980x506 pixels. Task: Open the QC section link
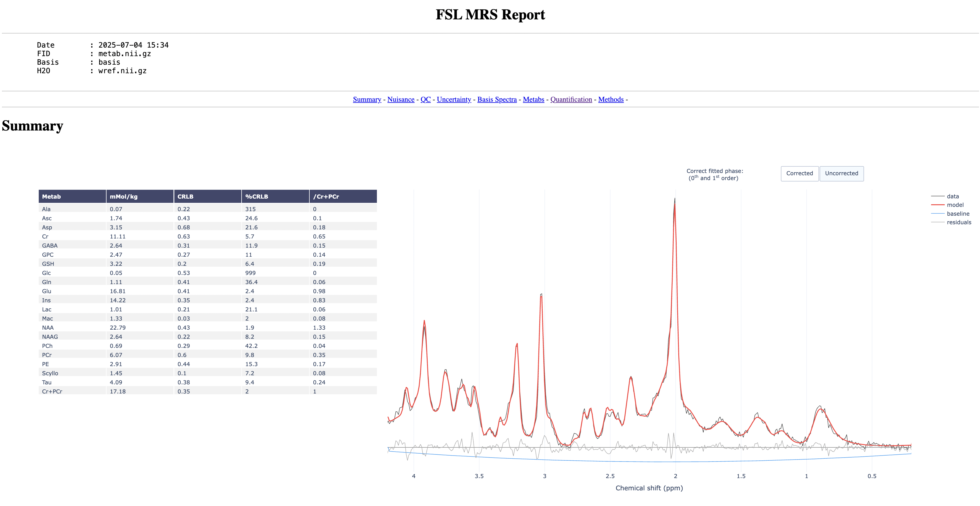point(425,99)
